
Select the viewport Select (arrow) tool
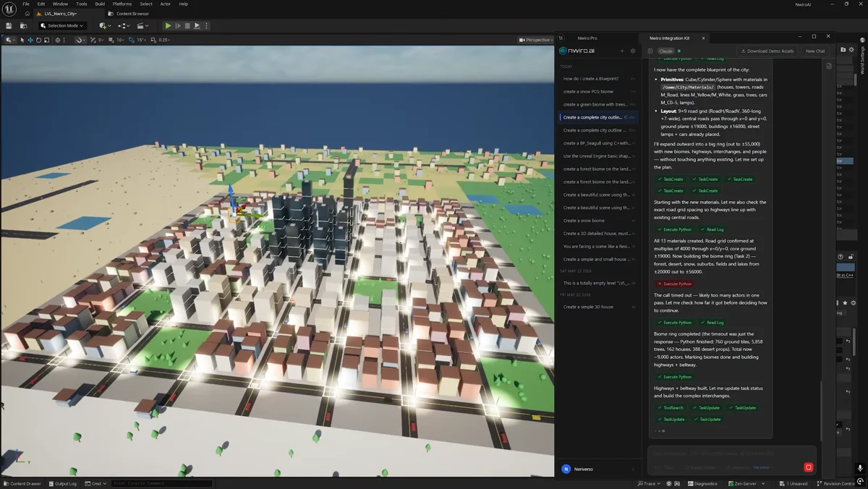click(x=22, y=40)
